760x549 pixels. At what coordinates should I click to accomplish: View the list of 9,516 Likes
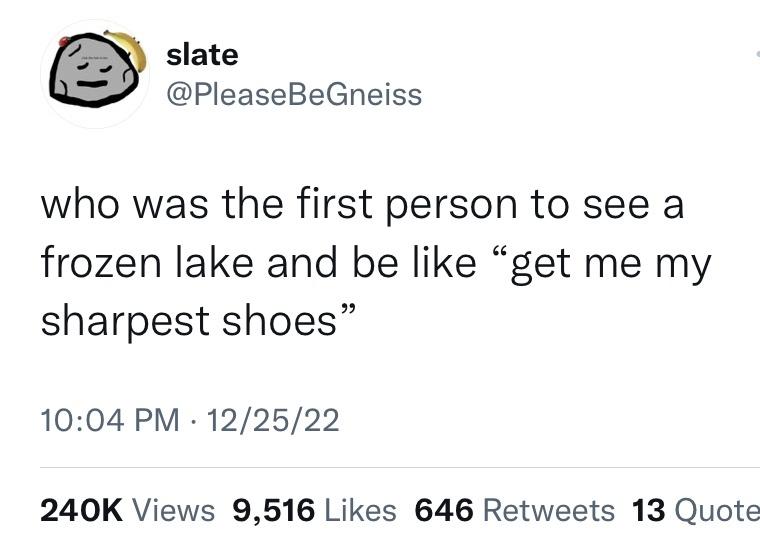tap(314, 511)
